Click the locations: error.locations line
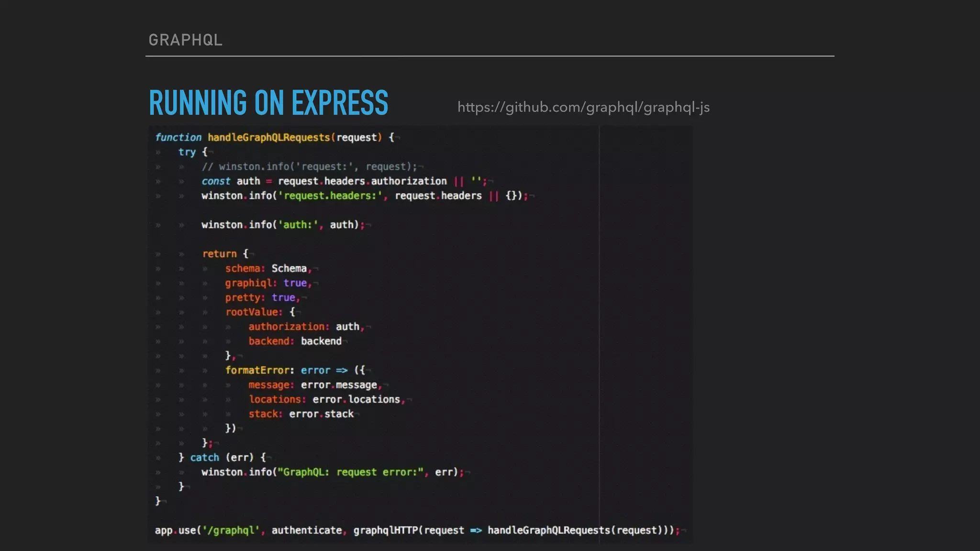980x551 pixels. 327,399
